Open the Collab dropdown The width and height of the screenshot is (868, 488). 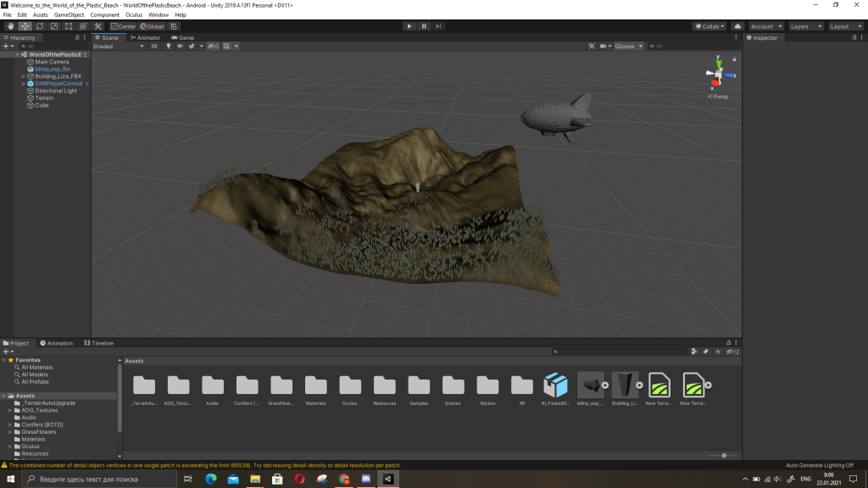(x=709, y=26)
